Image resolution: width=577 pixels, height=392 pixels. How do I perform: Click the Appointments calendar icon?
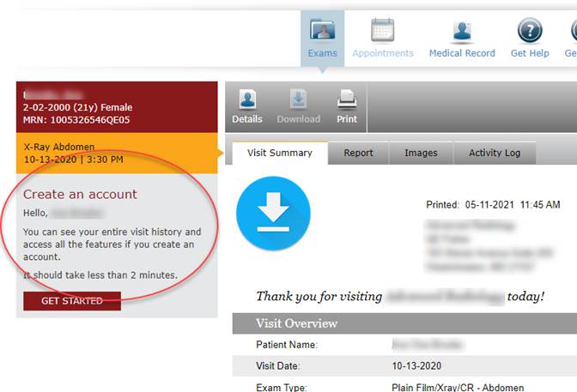tap(383, 30)
